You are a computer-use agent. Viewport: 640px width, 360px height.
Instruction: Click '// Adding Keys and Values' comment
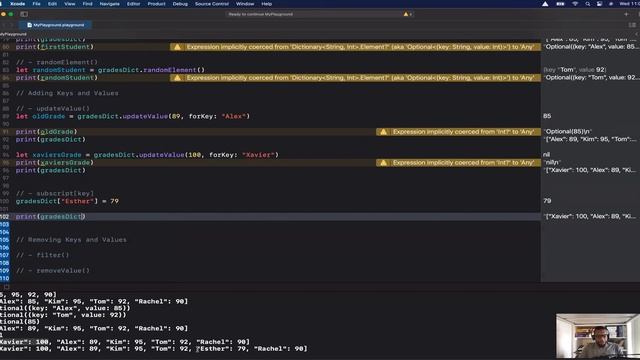pos(67,93)
